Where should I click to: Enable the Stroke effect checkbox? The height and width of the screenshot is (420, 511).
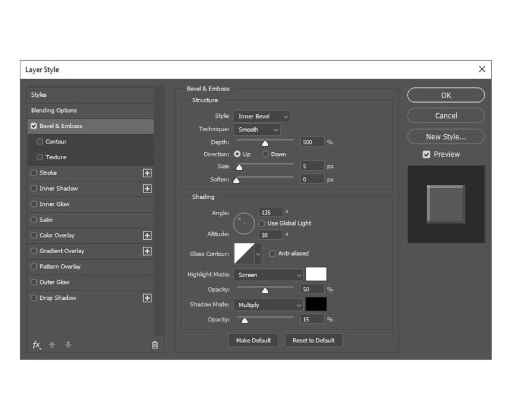[x=33, y=173]
